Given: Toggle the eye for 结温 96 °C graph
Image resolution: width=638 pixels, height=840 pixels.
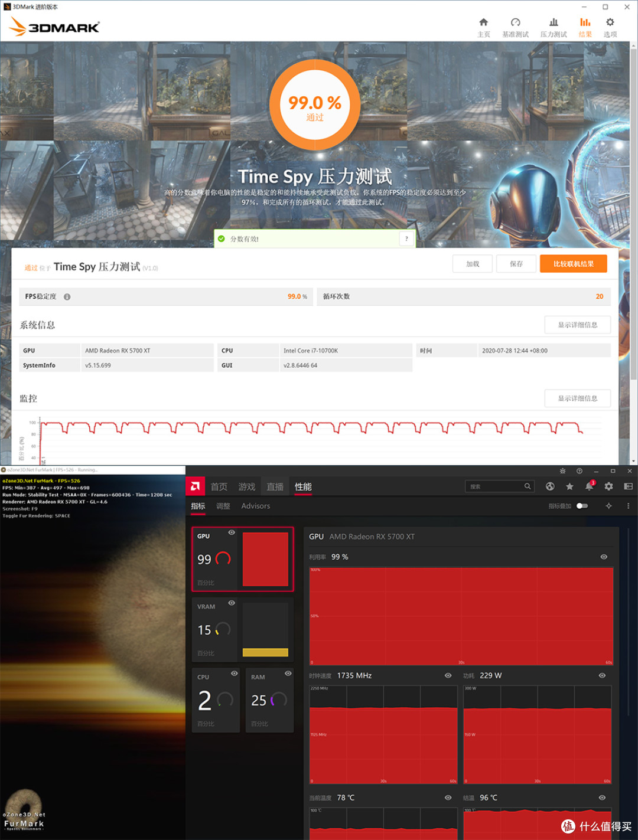Looking at the screenshot, I should (602, 797).
